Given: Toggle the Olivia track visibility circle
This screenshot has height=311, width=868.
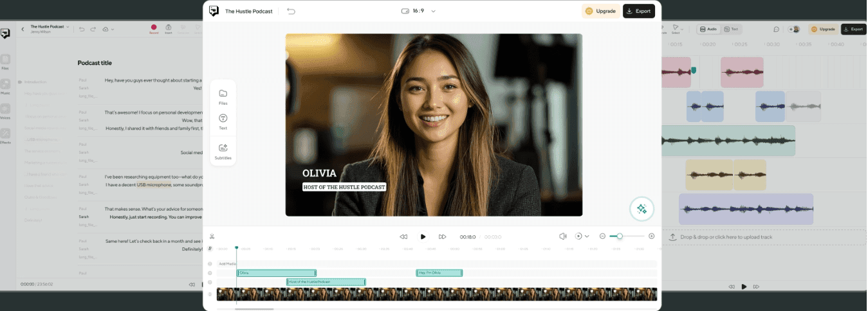Looking at the screenshot, I should [x=210, y=272].
